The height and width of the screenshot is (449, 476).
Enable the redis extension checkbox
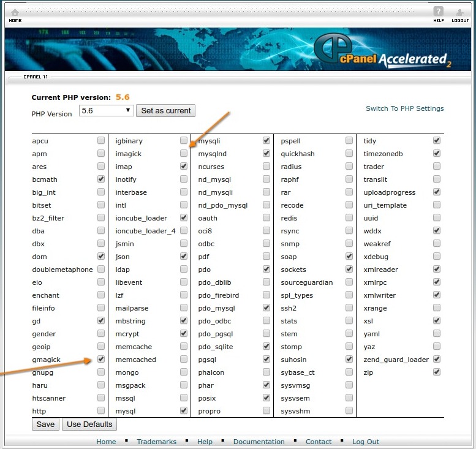(349, 217)
